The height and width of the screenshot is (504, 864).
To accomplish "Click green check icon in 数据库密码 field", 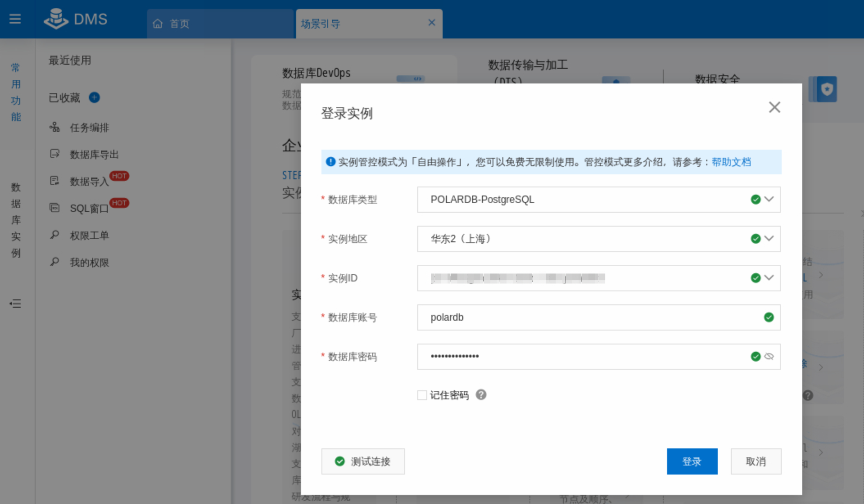I will tap(756, 356).
